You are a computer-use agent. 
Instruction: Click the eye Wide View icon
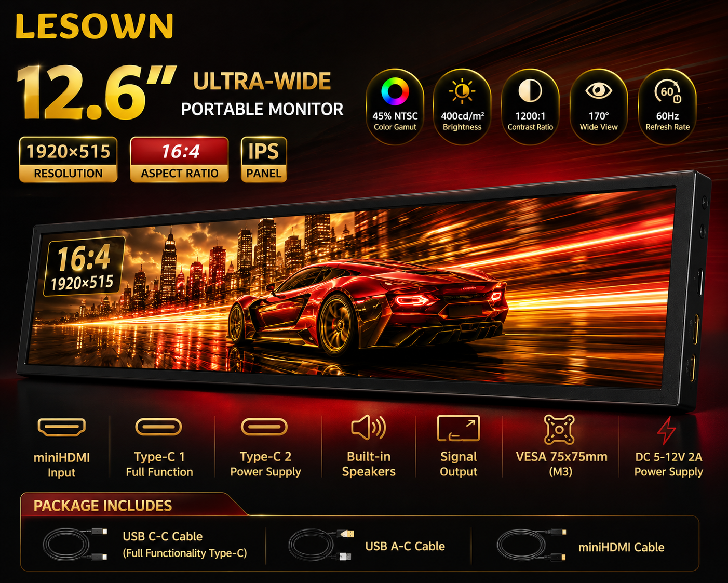599,91
